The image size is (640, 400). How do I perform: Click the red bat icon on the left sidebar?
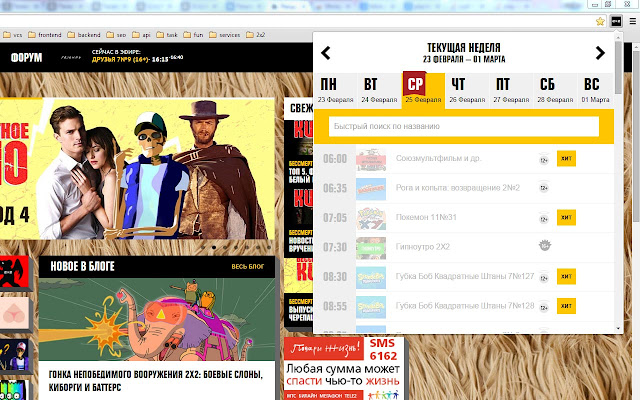14,272
